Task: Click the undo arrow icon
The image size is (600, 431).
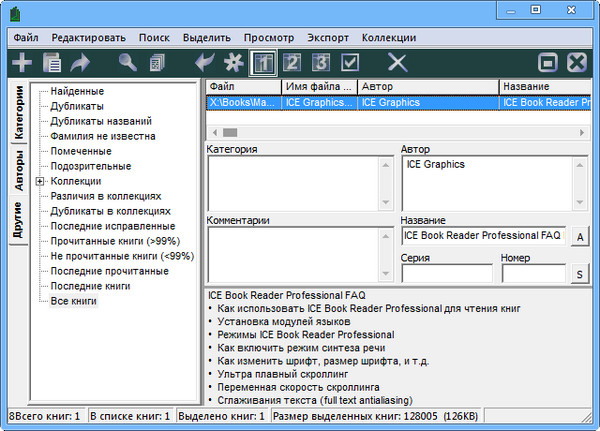Action: 206,63
